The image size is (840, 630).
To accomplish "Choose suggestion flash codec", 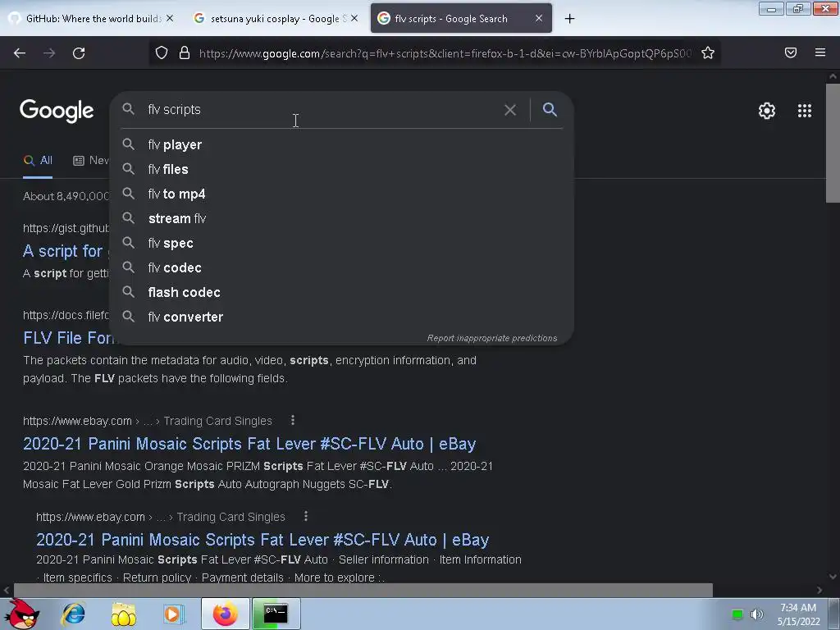I will (341, 293).
